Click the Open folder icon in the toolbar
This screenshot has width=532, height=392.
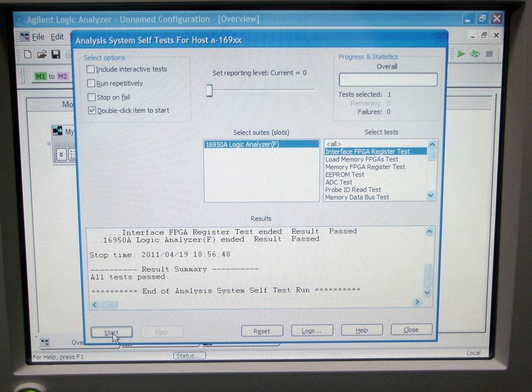pos(42,54)
